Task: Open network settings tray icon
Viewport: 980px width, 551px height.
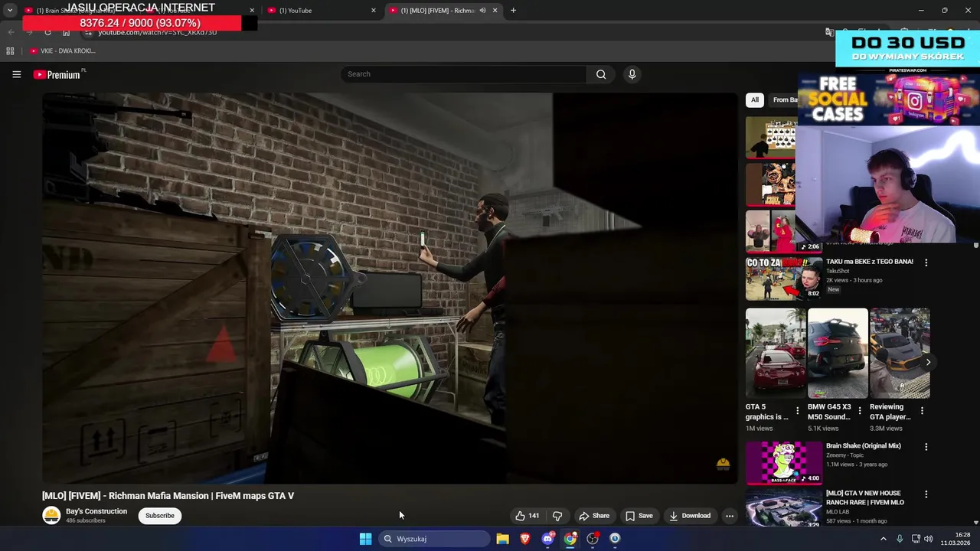Action: point(916,539)
